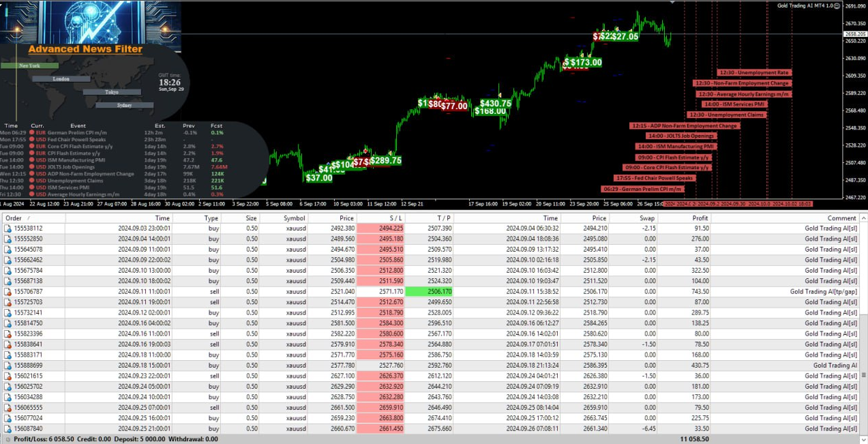Screen dimensions: 868x444
Task: Click the green T/P cell 2506.170
Action: pyautogui.click(x=430, y=291)
